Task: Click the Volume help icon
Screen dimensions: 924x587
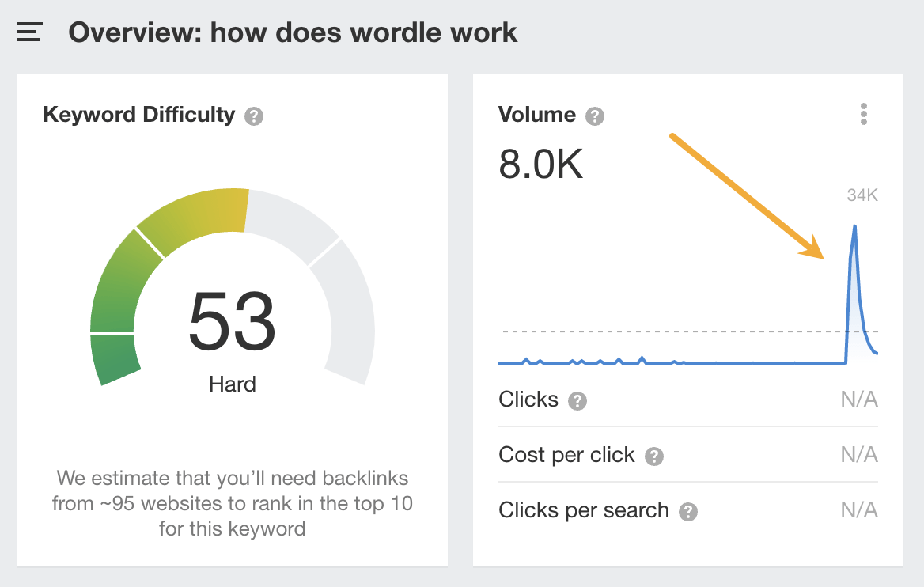Action: (x=594, y=116)
